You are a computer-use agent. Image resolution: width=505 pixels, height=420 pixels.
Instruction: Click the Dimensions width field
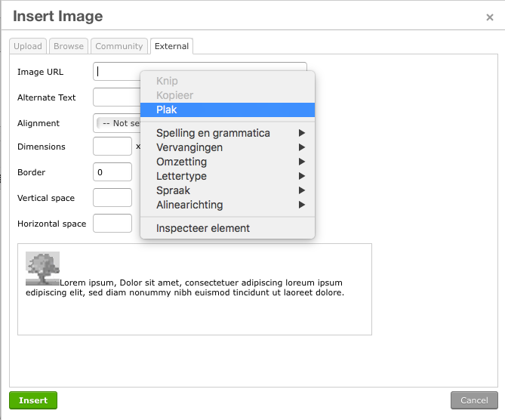112,147
